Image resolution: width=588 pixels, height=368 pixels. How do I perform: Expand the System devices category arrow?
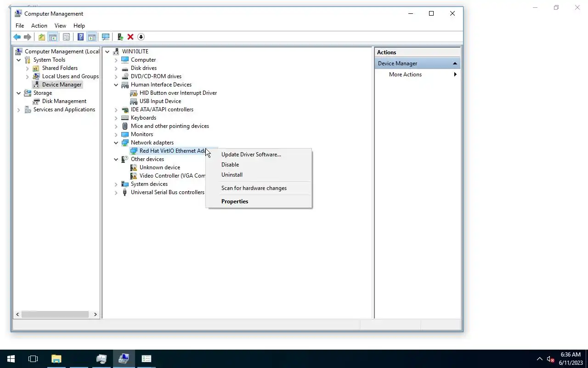click(x=116, y=184)
